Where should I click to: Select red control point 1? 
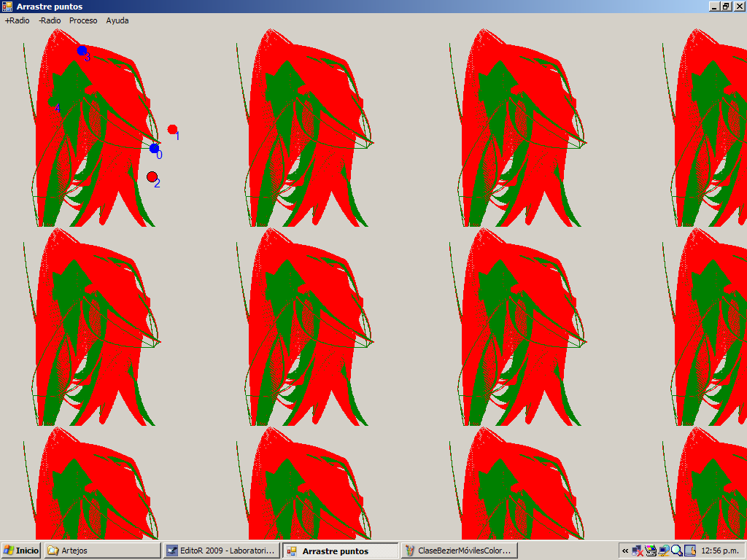172,129
